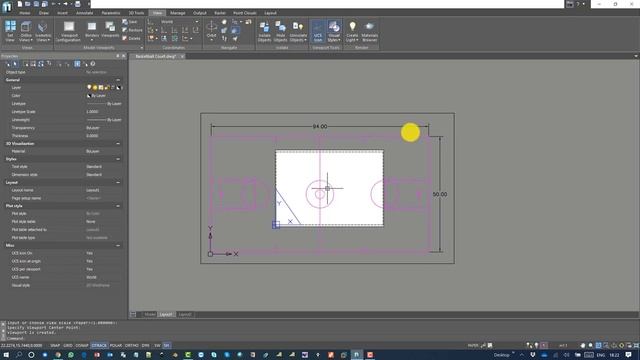Viewport: 640px width, 360px height.
Task: Switch to the Manage ribbon tab
Action: coord(178,13)
